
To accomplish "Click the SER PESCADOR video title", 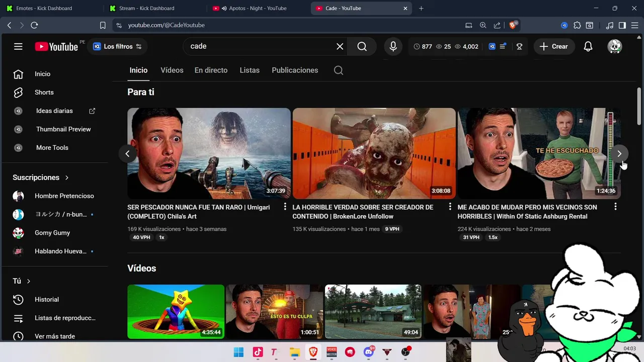I will coord(199,212).
